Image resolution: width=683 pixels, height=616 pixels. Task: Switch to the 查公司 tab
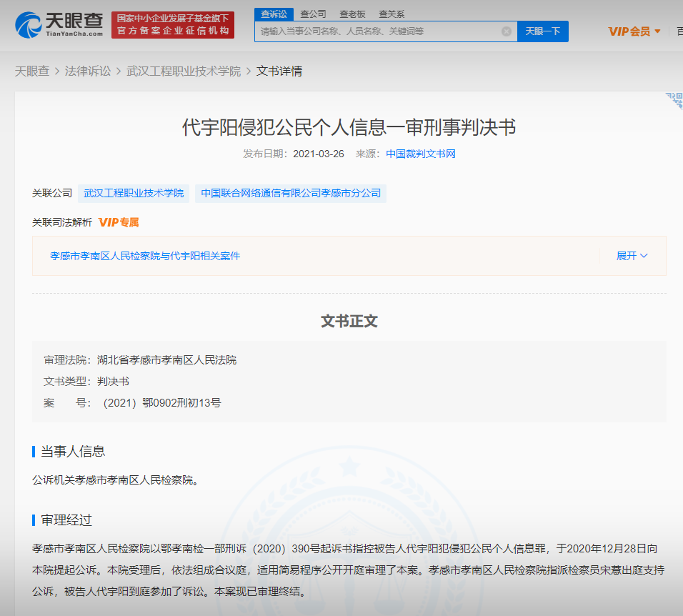click(312, 14)
